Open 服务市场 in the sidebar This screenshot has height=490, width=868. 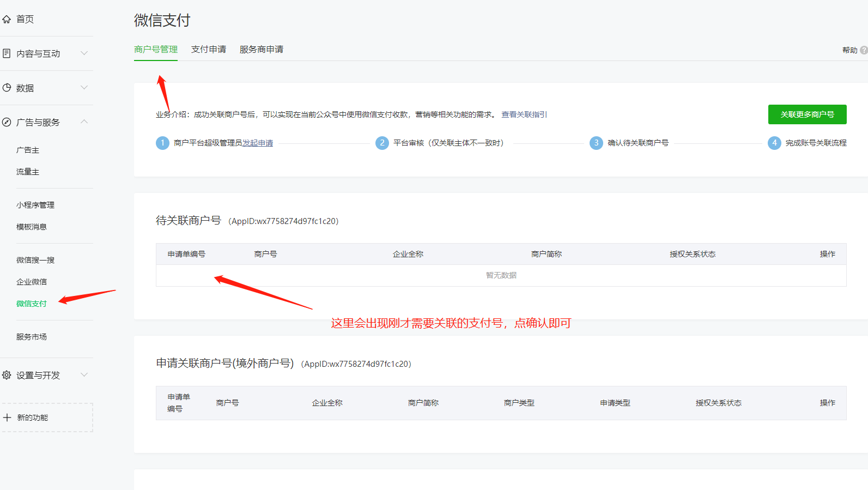click(32, 337)
